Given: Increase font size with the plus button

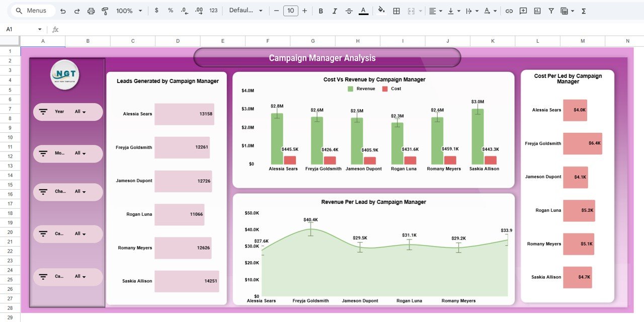Looking at the screenshot, I should [303, 10].
